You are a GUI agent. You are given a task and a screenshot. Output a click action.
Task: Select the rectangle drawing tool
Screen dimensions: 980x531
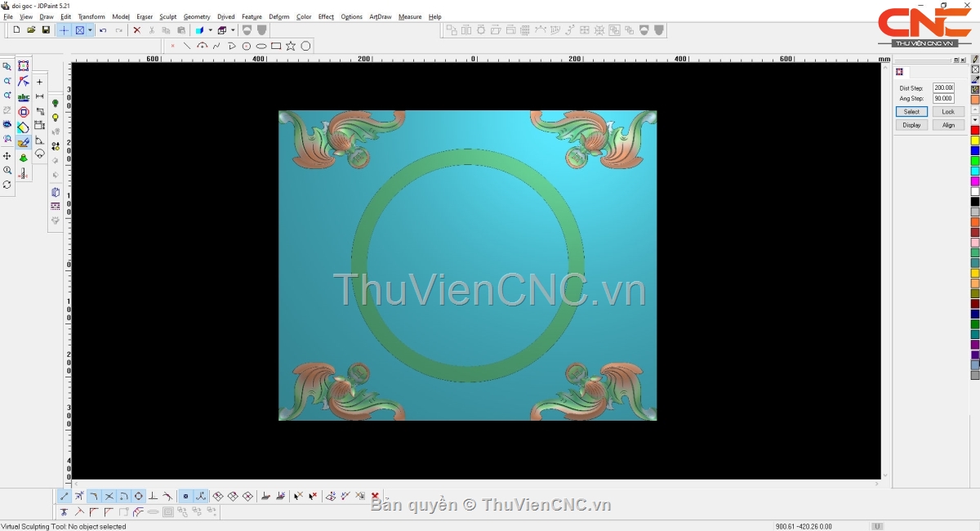pos(276,46)
